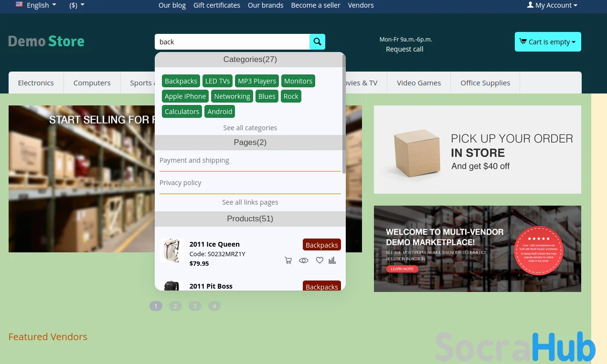This screenshot has width=607, height=364.
Task: Select the Backpacks category tag in suggestions
Action: pyautogui.click(x=181, y=81)
